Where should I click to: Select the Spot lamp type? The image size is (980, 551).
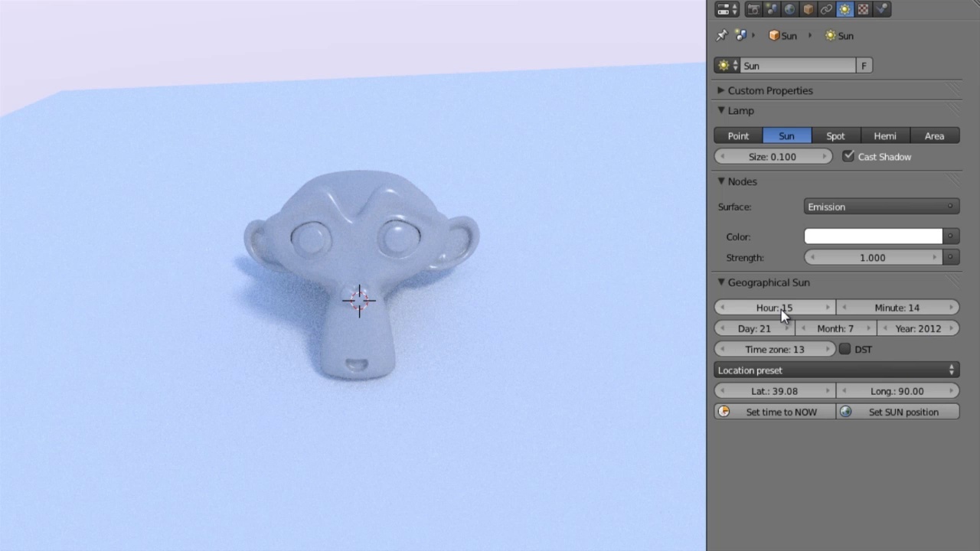click(x=835, y=136)
